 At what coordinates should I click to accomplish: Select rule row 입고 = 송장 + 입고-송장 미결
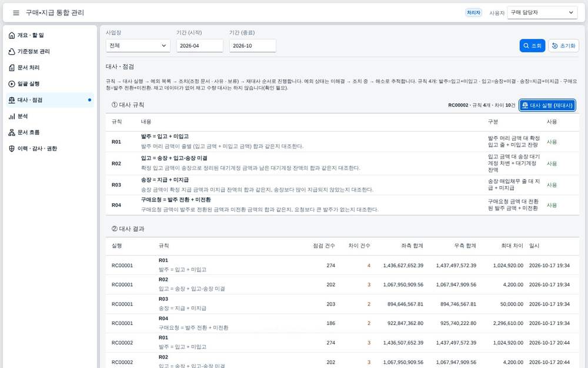[342, 164]
